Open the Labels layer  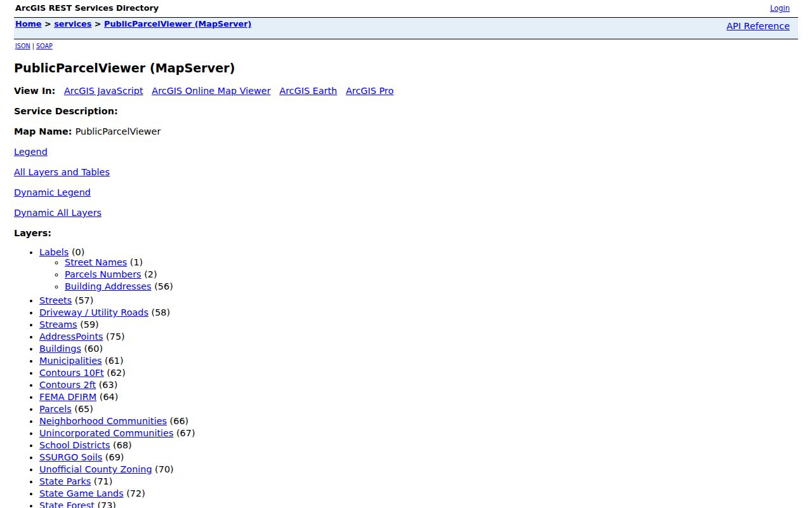(54, 252)
